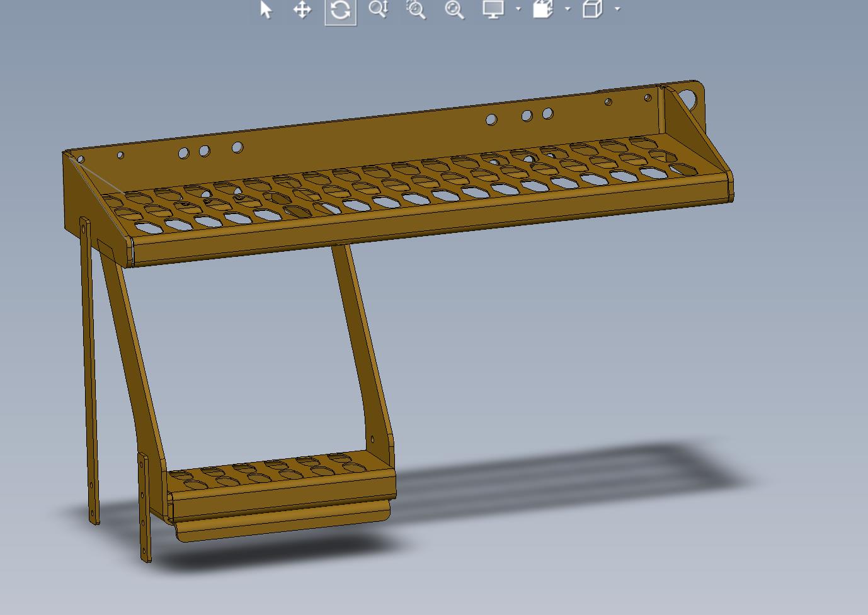Select the Zoom to area tool
The width and height of the screenshot is (868, 615).
click(x=416, y=9)
